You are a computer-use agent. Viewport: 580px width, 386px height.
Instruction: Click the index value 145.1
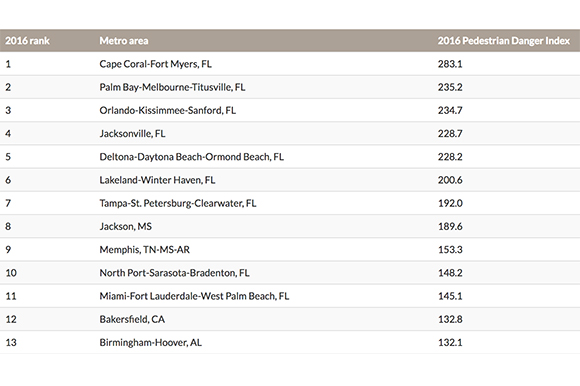(450, 296)
